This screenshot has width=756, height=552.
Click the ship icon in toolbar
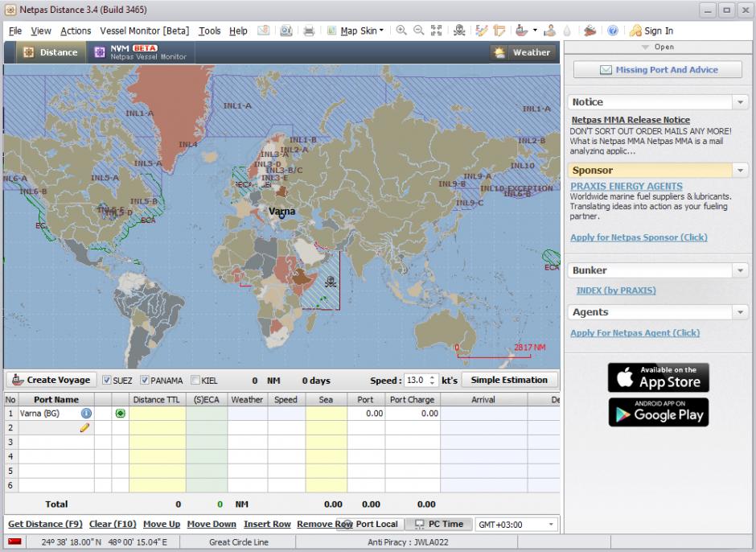tap(521, 31)
